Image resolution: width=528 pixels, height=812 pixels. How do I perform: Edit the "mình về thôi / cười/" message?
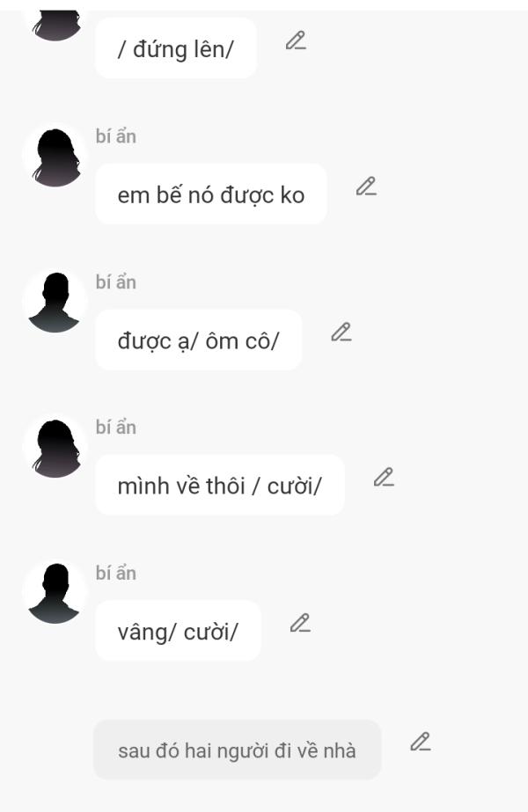click(384, 477)
